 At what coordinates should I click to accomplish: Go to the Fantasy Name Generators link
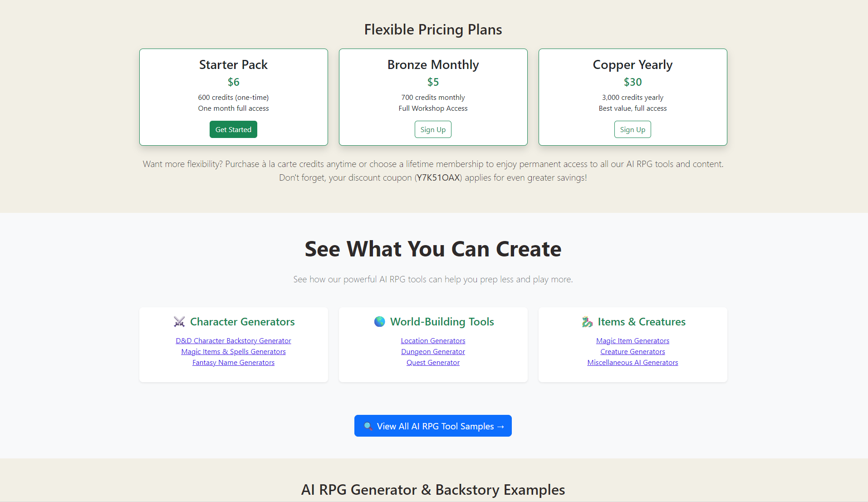point(233,363)
